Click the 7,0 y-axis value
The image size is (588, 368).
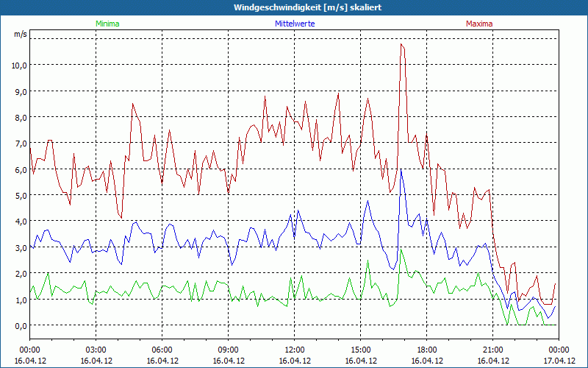21,143
